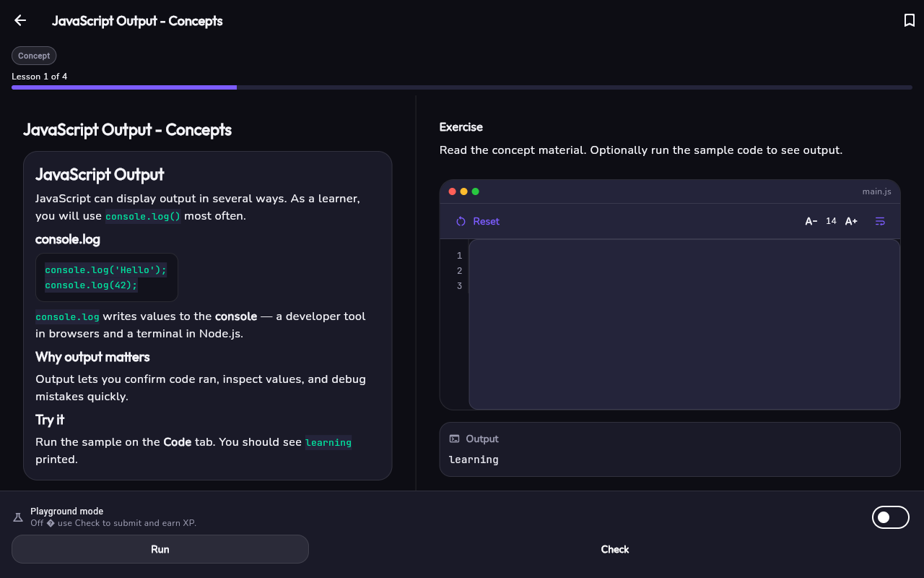
Task: Click the 'learning' output text
Action: [x=474, y=460]
